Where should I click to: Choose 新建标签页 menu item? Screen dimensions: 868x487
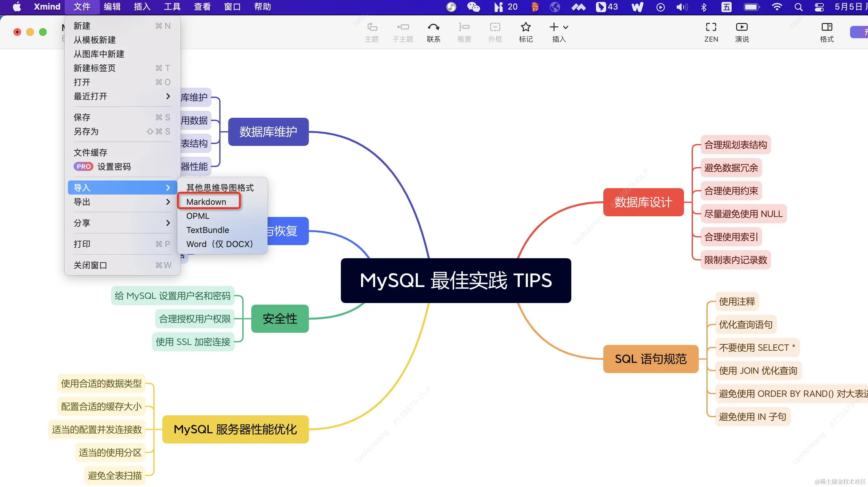[x=122, y=68]
